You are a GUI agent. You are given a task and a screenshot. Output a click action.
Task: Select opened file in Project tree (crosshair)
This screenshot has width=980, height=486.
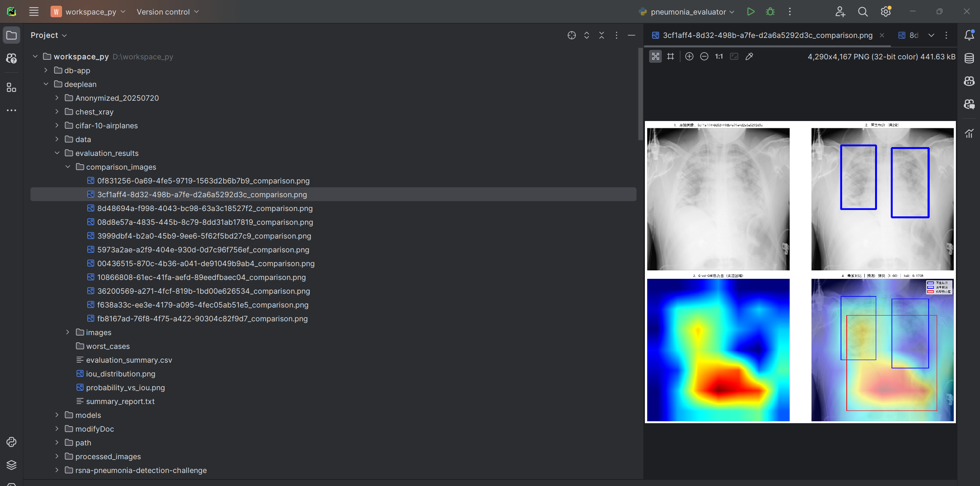coord(571,35)
